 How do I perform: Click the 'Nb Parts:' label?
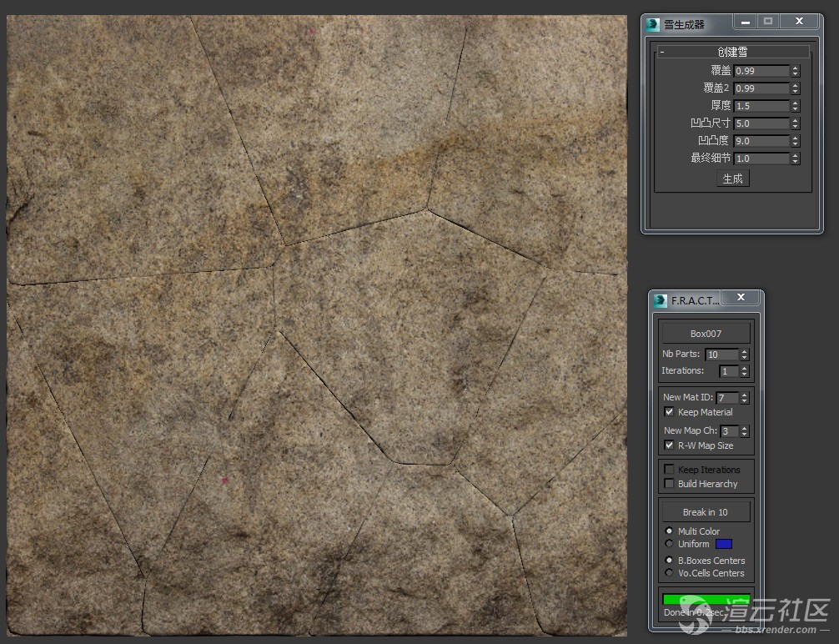coord(681,354)
